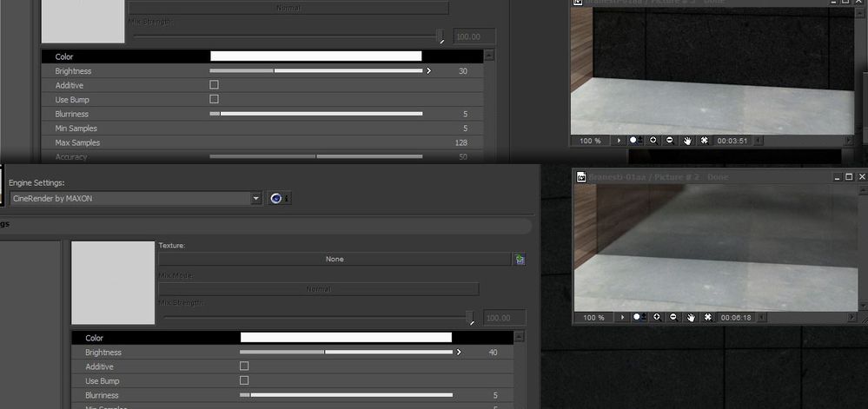Select the Color row in lower parameter list
This screenshot has width=868, height=409.
coord(292,338)
